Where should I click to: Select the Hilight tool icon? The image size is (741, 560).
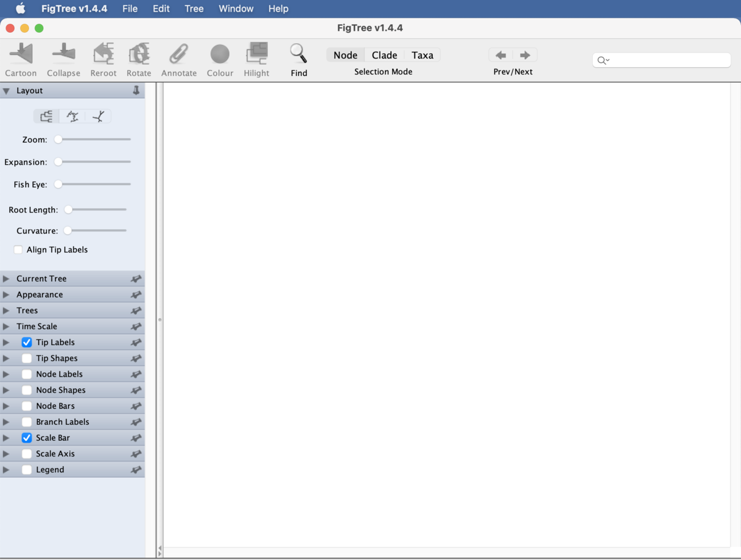coord(256,54)
